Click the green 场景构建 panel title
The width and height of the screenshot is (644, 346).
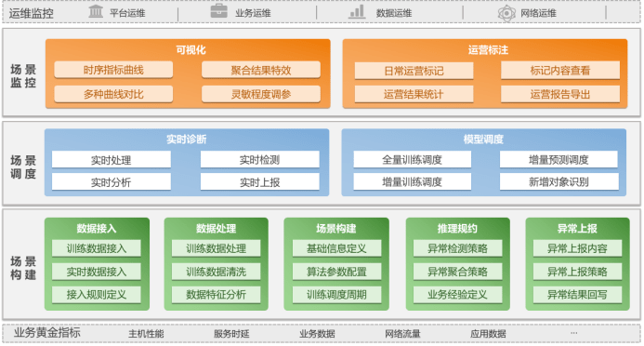click(336, 229)
